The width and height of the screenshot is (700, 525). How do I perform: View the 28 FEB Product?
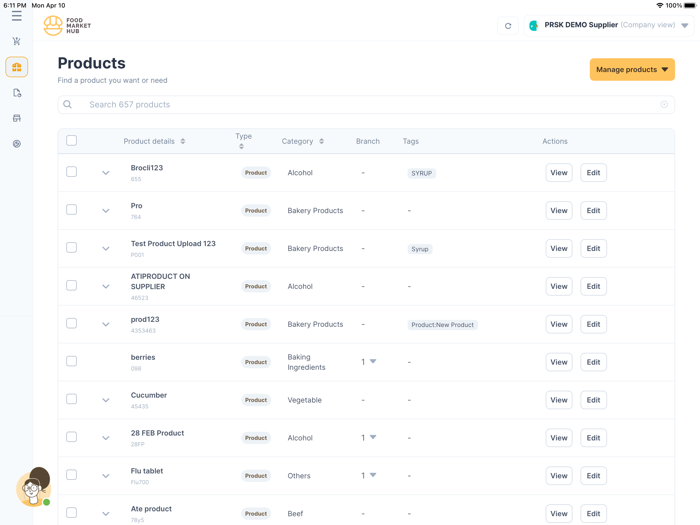click(x=559, y=438)
